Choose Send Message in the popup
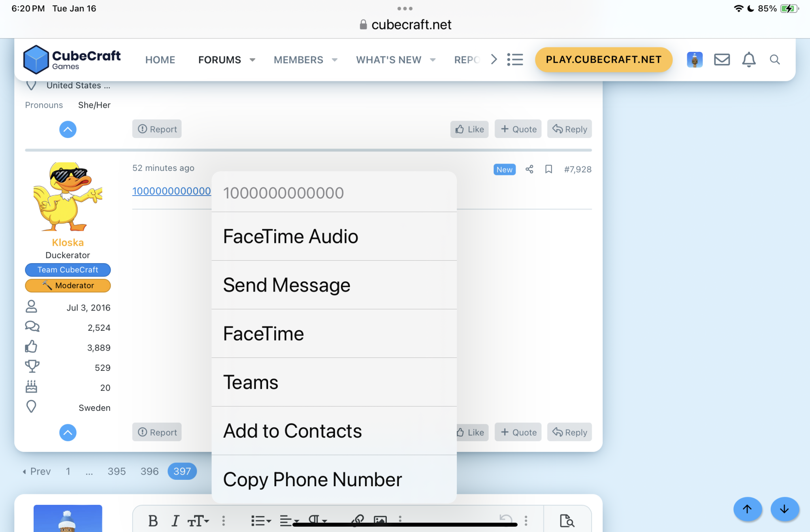810x532 pixels. [x=334, y=285]
